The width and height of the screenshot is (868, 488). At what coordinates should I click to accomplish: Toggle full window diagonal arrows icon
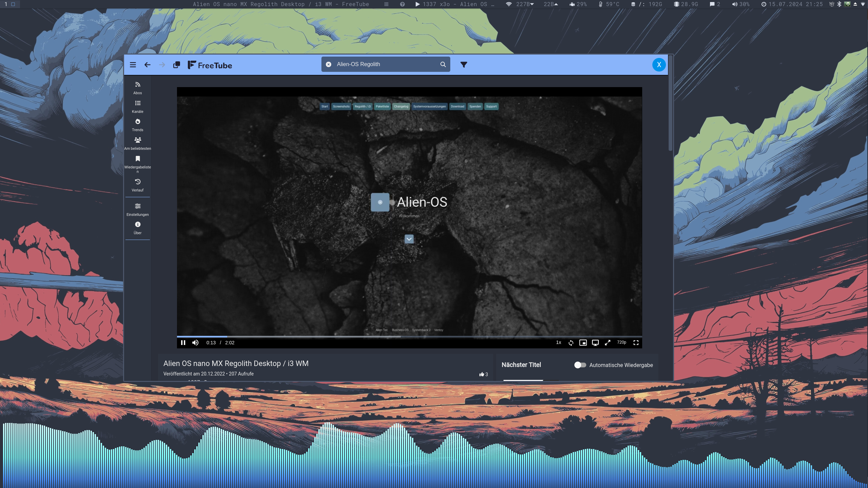click(x=608, y=343)
